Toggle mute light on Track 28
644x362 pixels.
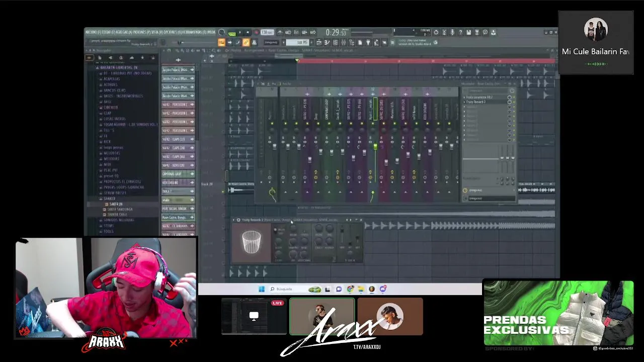[x=223, y=192]
